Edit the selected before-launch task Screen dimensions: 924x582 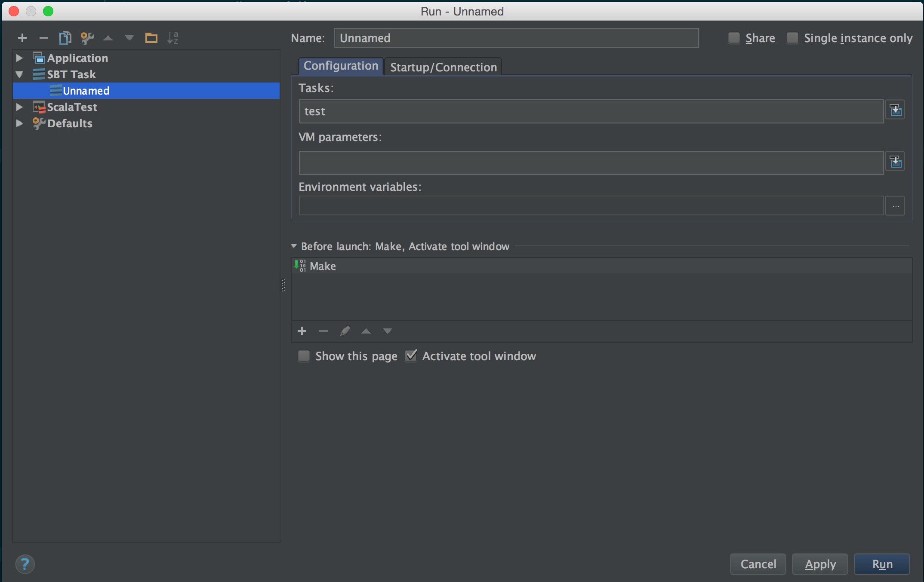[345, 331]
